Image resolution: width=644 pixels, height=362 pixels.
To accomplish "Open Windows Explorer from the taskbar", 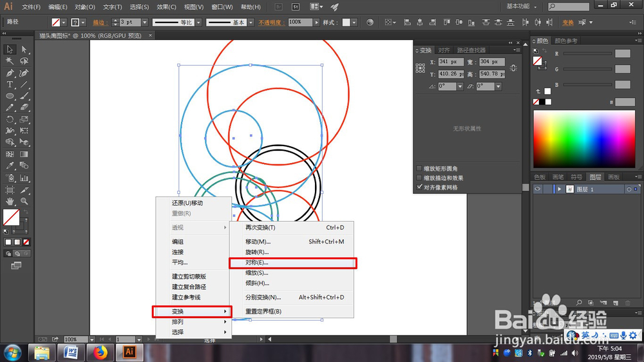I will 42,352.
